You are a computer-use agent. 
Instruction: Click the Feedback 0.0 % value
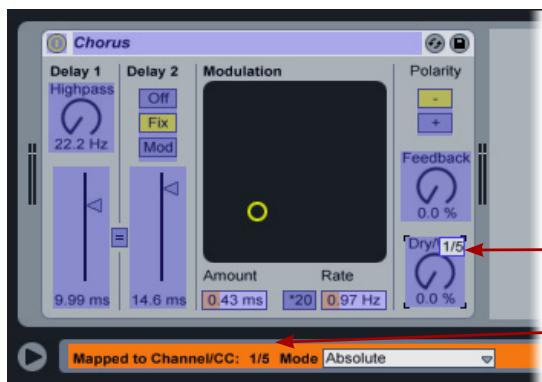pos(437,213)
